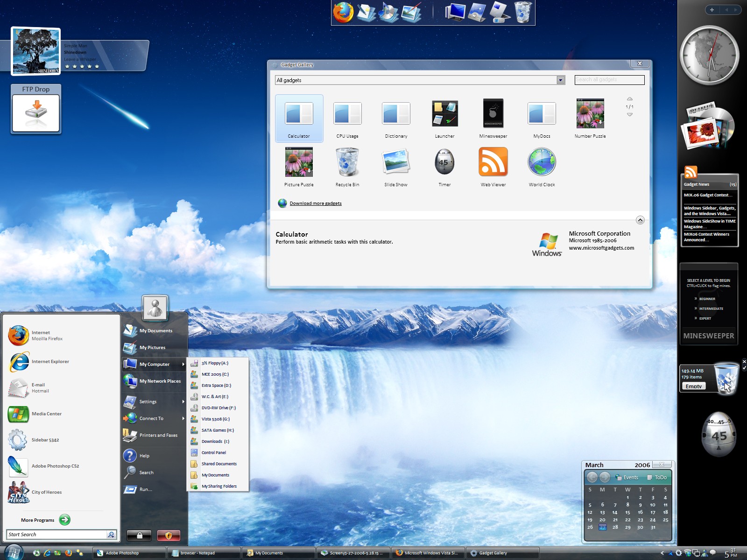Screen dimensions: 747x560
Task: Open Run... from Start menu
Action: pyautogui.click(x=154, y=489)
